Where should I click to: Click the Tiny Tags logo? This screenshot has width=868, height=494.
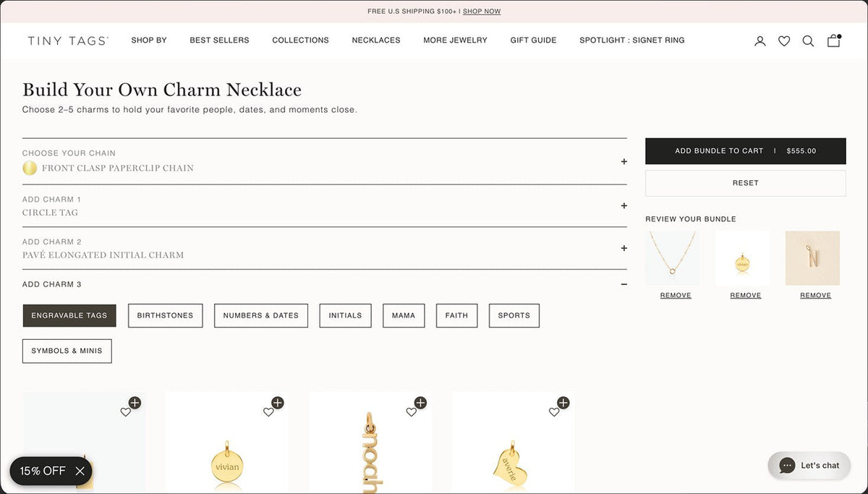[x=68, y=41]
